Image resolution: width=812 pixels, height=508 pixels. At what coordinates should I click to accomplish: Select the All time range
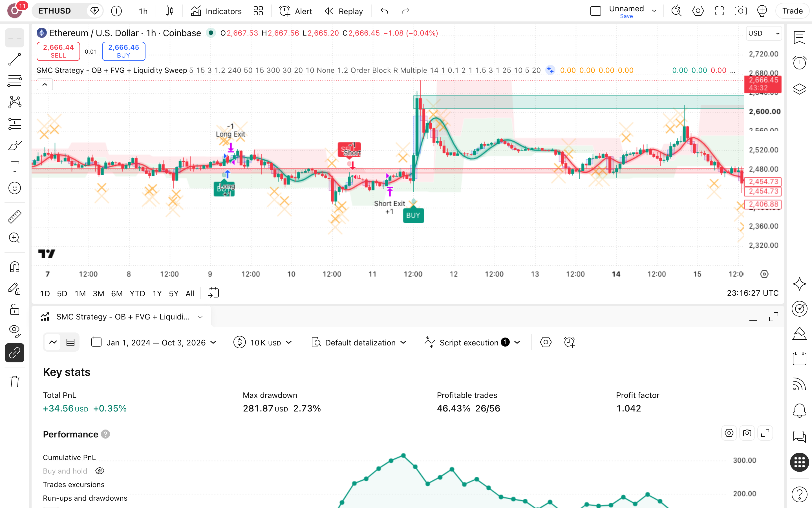[190, 293]
